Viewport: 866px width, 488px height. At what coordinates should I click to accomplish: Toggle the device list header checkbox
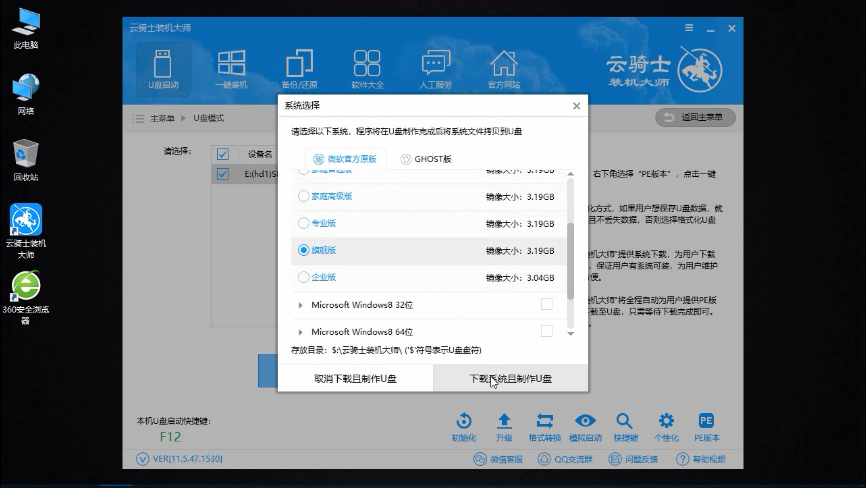tap(223, 154)
